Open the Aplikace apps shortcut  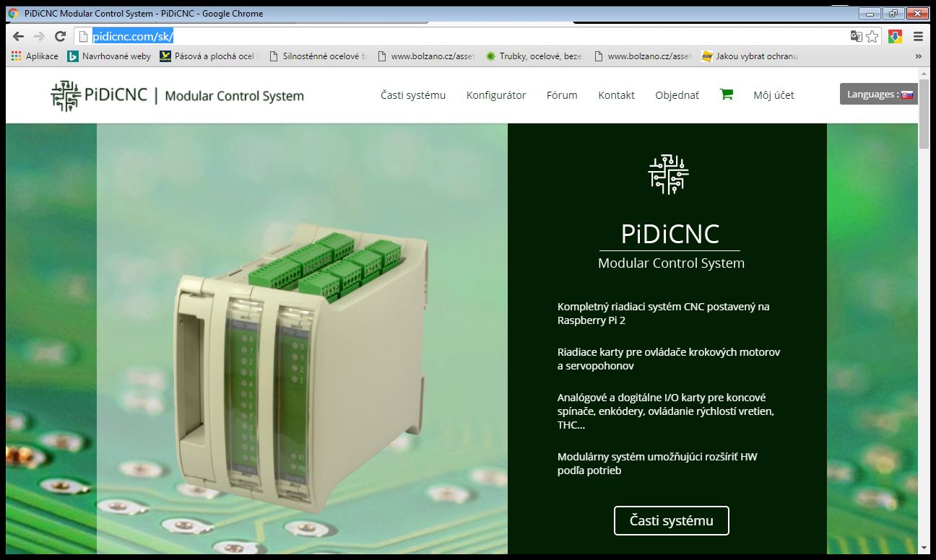[x=35, y=56]
